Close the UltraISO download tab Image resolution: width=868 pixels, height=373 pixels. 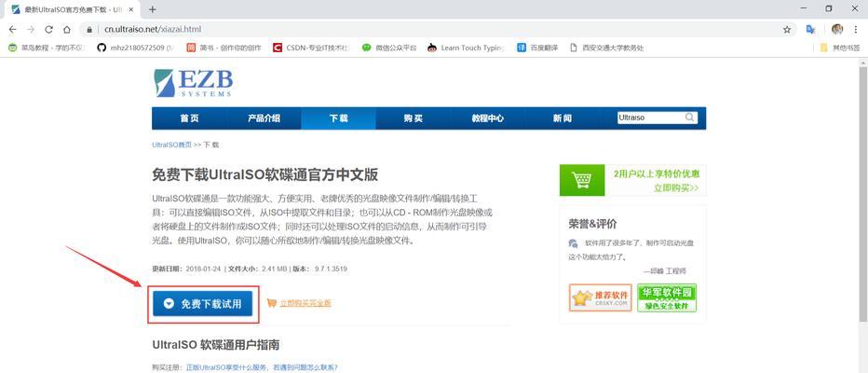coord(131,9)
